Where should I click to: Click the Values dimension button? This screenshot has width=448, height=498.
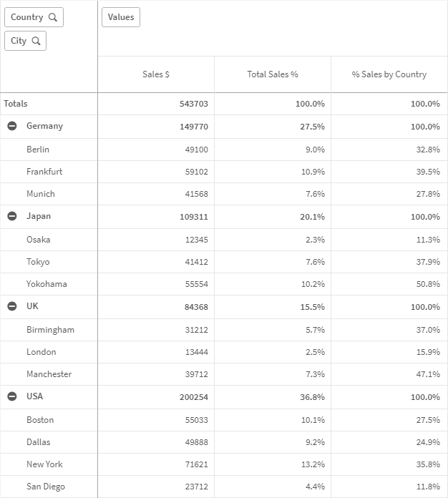(121, 17)
